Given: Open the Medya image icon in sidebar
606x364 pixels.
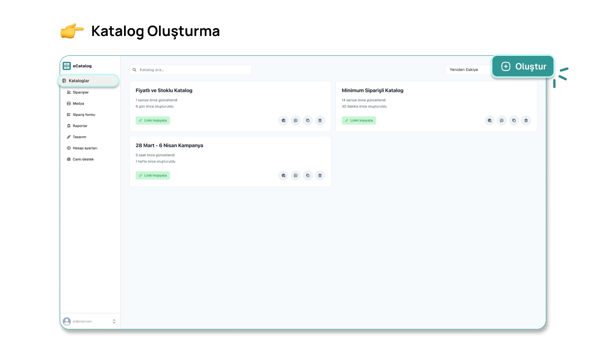Looking at the screenshot, I should coord(69,103).
